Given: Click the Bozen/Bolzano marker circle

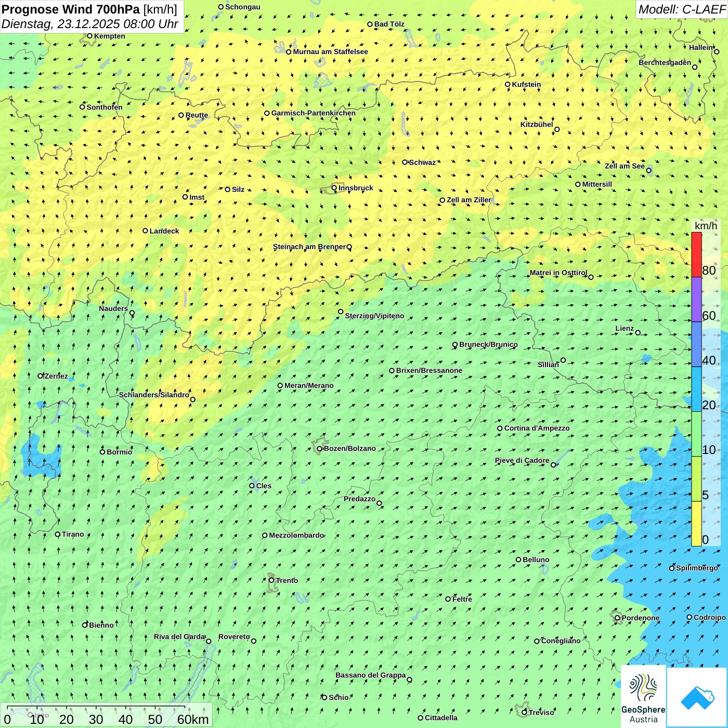Looking at the screenshot, I should [320, 449].
